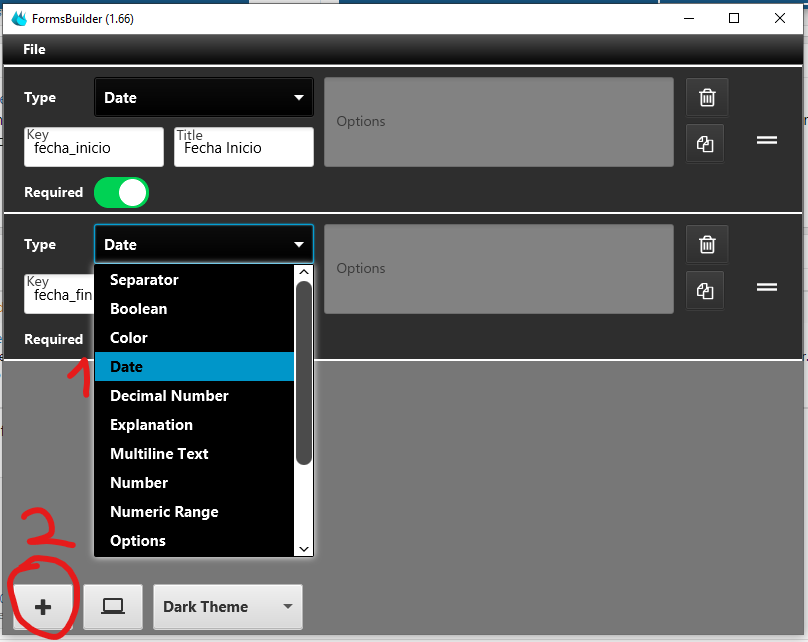Open the Dark Theme selector
Viewport: 808px width, 642px height.
pyautogui.click(x=228, y=606)
